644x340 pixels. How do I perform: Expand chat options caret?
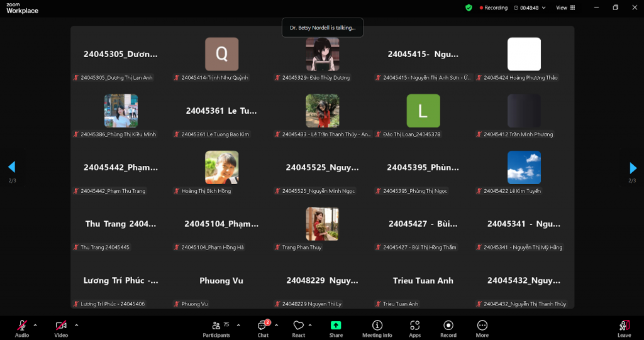[x=276, y=325]
